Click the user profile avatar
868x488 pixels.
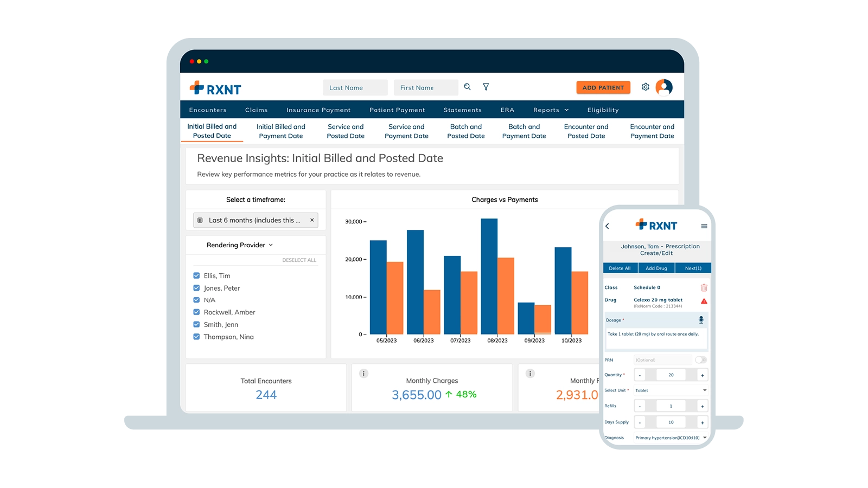[x=664, y=87]
